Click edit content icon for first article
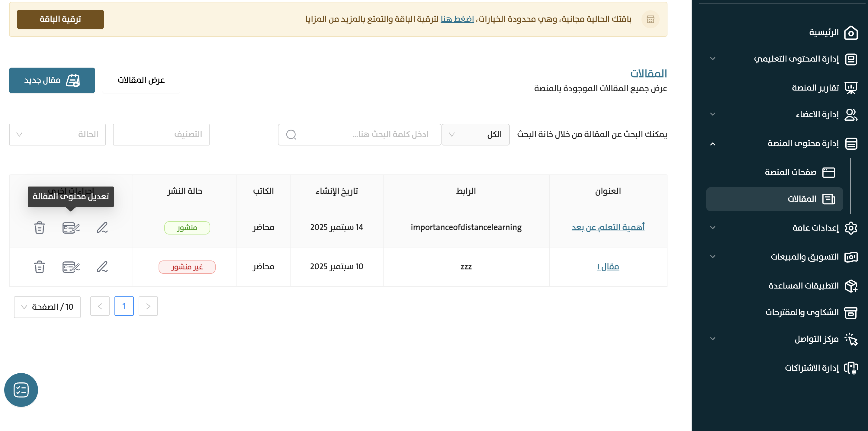 (x=71, y=228)
